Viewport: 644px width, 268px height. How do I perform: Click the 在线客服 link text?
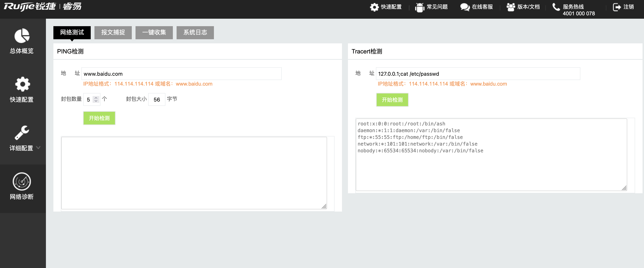click(482, 7)
